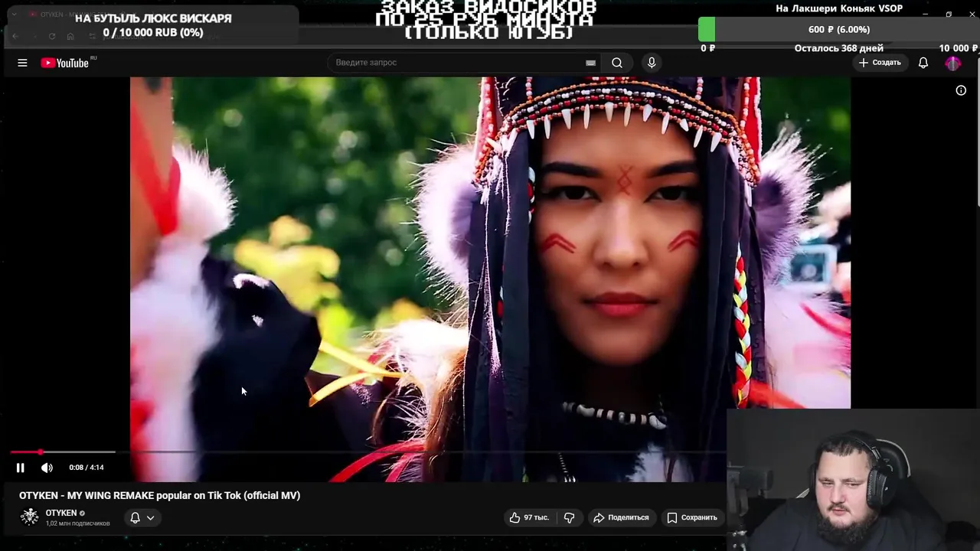Start voice search with the microphone

click(x=652, y=63)
